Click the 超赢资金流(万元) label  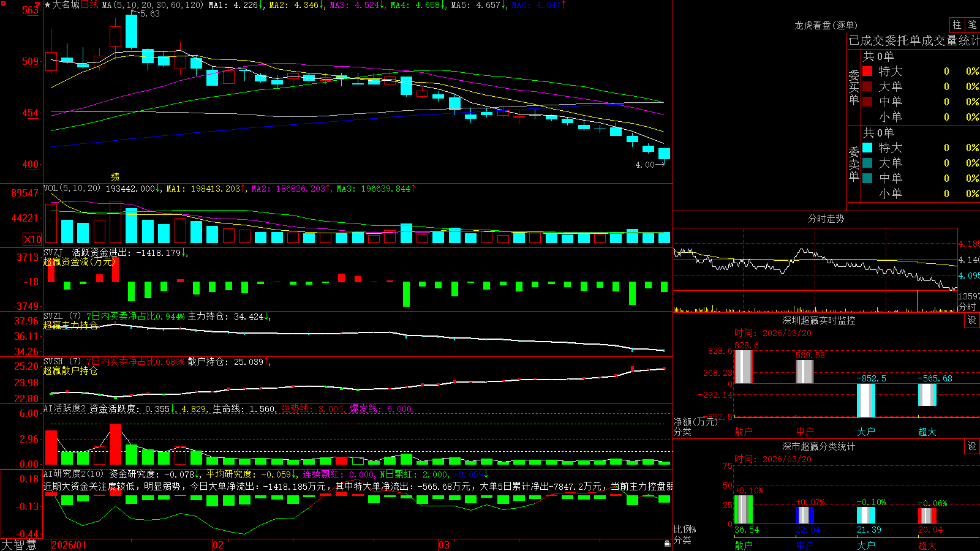[x=79, y=261]
